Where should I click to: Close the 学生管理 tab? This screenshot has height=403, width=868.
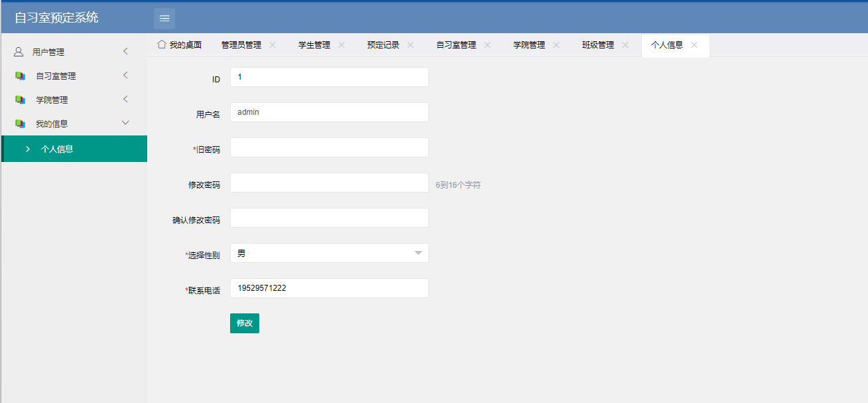point(341,45)
